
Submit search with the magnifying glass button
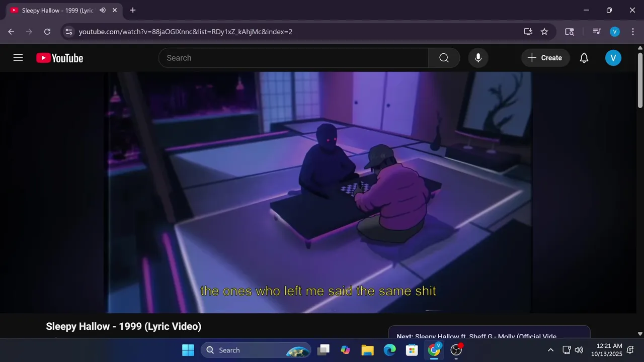(x=444, y=58)
